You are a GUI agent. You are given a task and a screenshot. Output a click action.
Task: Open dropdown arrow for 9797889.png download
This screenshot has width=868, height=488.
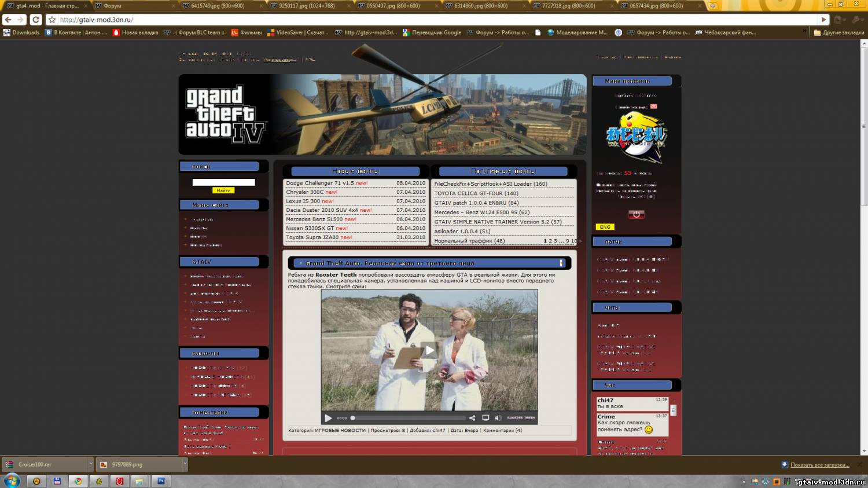(185, 464)
